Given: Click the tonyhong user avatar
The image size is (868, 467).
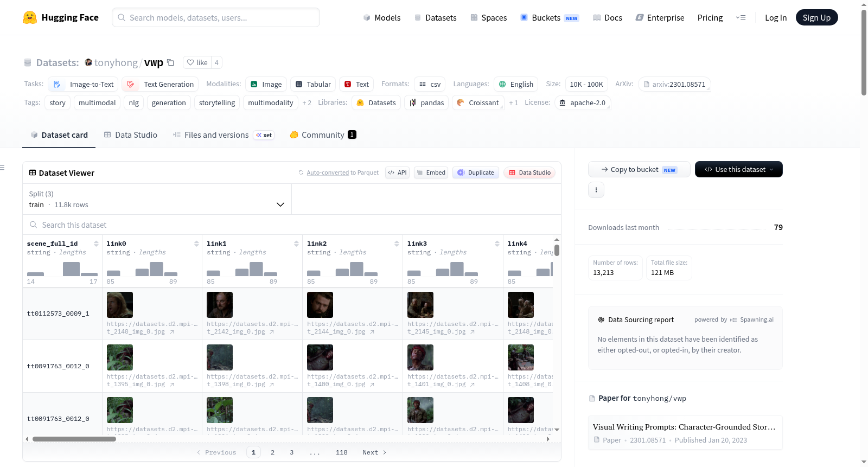Looking at the screenshot, I should (88, 62).
